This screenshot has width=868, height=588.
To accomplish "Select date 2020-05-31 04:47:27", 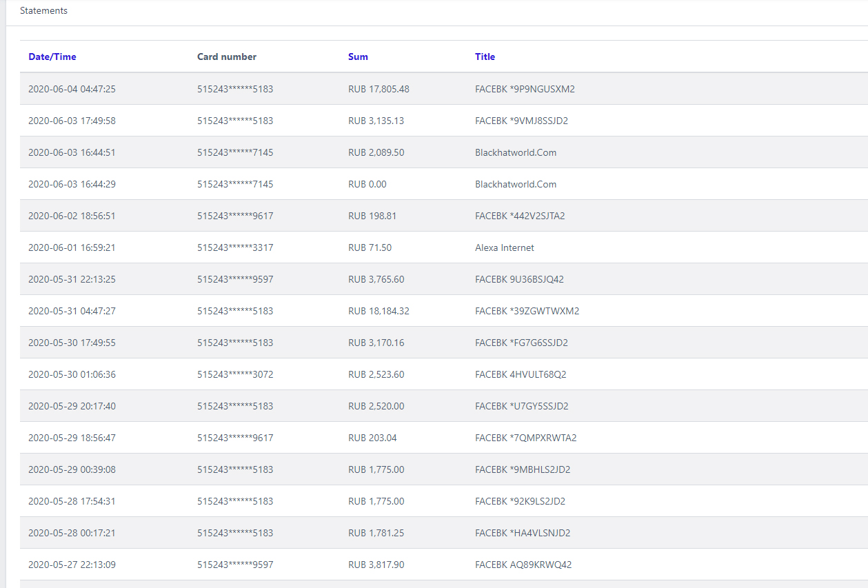I will click(72, 311).
